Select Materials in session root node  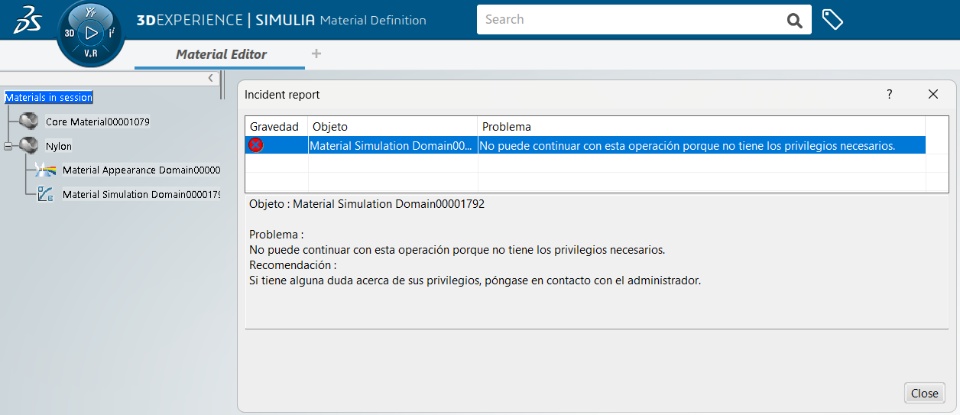pyautogui.click(x=49, y=97)
